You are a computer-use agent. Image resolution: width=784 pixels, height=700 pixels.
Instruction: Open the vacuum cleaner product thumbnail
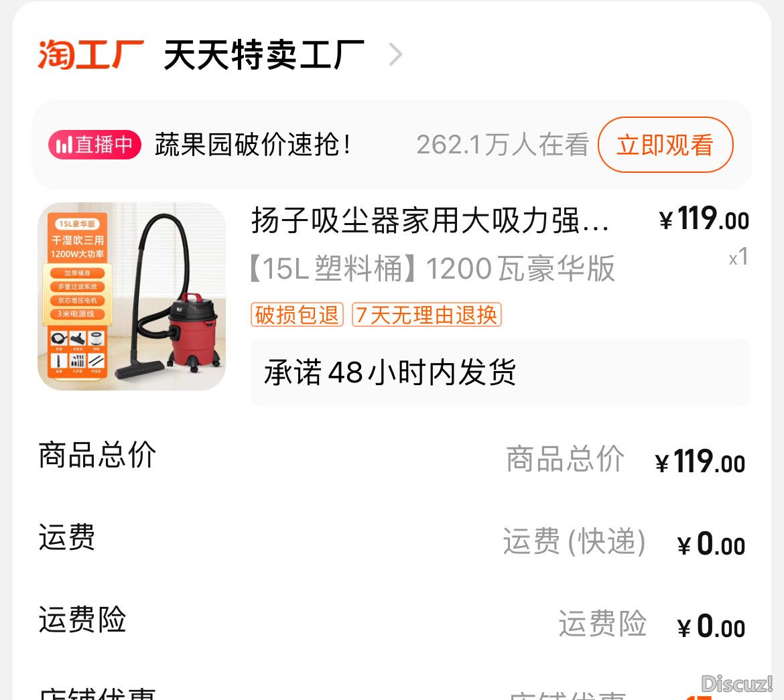coord(131,297)
